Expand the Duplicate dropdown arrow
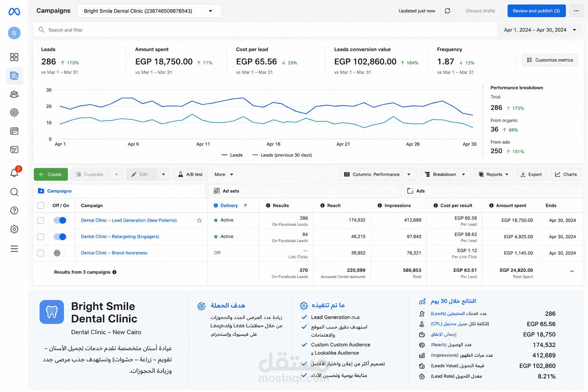This screenshot has width=588, height=392. [x=116, y=175]
